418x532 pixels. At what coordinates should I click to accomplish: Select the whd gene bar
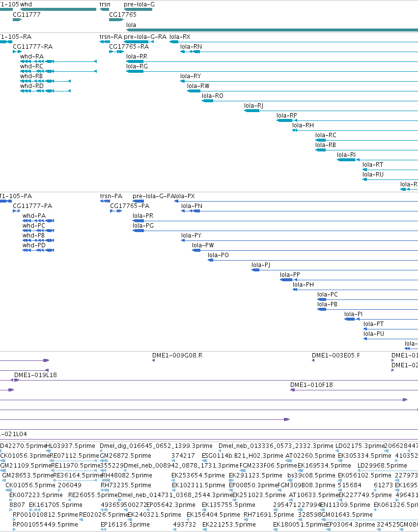click(58, 9)
